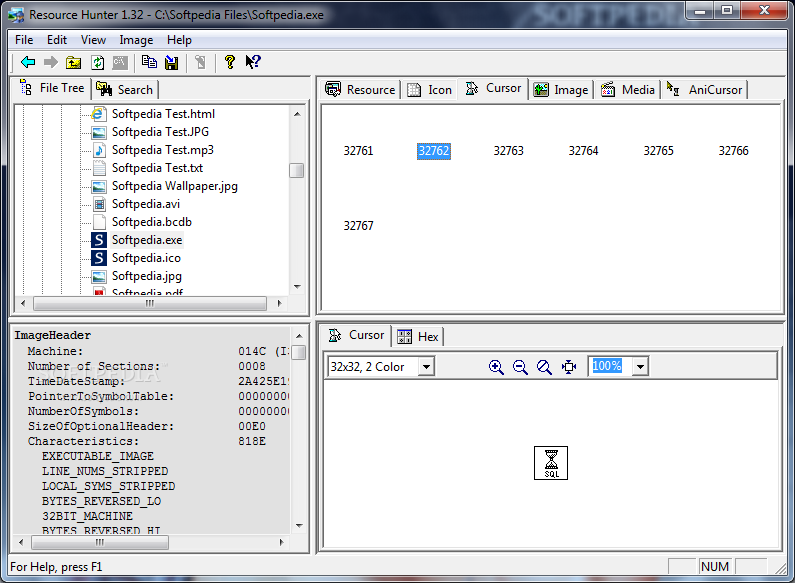Click the Up folder toolbar icon
This screenshot has width=795, height=583.
point(74,62)
